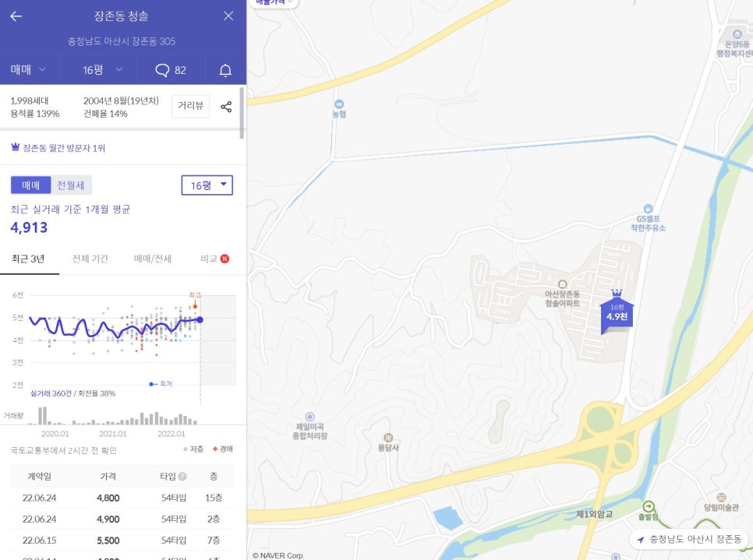This screenshot has width=753, height=560.
Task: Click the 가격 column header
Action: tap(108, 477)
